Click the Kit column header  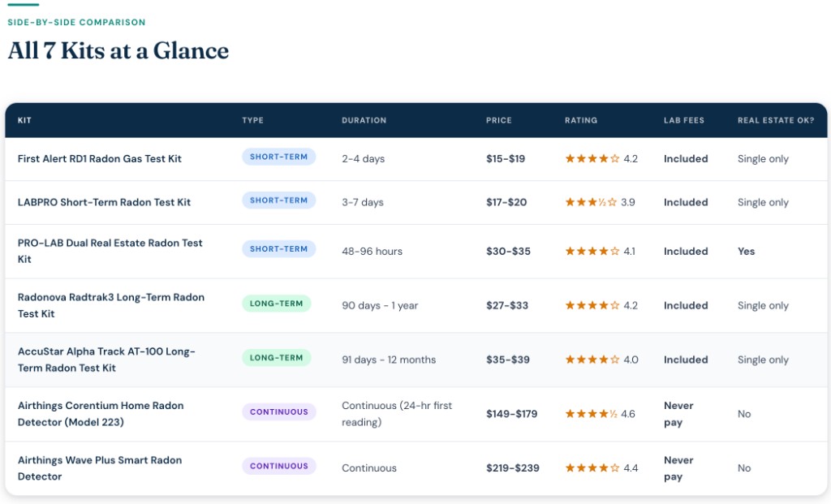pyautogui.click(x=24, y=120)
